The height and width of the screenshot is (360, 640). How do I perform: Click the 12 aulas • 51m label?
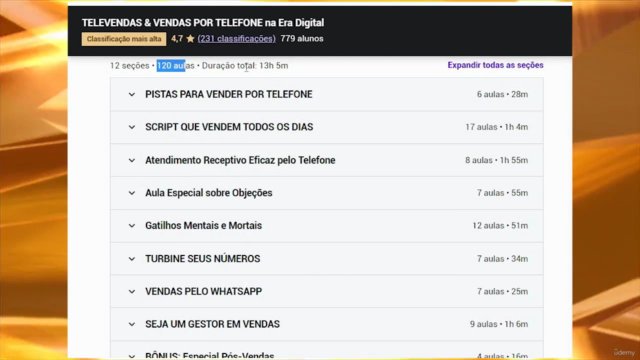(500, 225)
